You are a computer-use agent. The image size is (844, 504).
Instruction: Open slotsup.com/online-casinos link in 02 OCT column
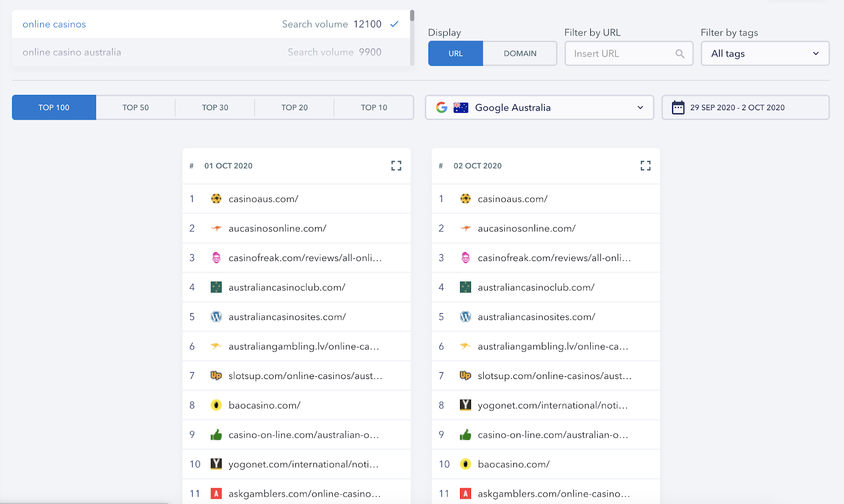click(x=554, y=376)
